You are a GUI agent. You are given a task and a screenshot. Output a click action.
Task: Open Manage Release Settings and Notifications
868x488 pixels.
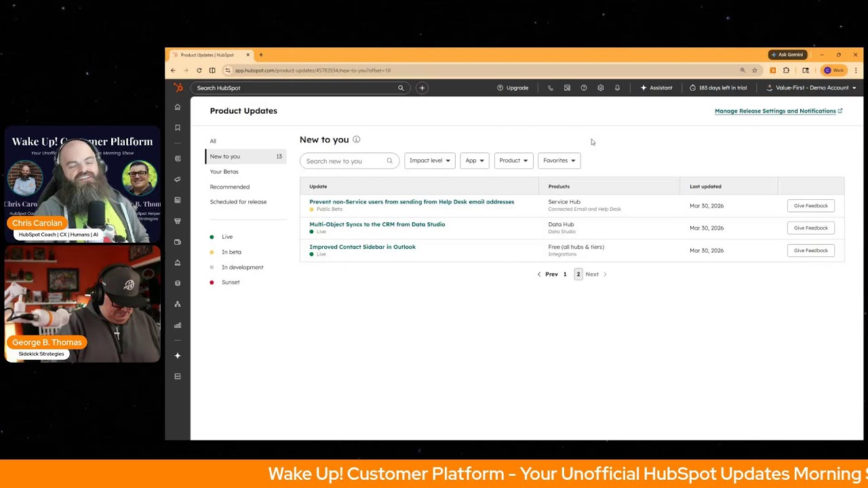tap(778, 111)
